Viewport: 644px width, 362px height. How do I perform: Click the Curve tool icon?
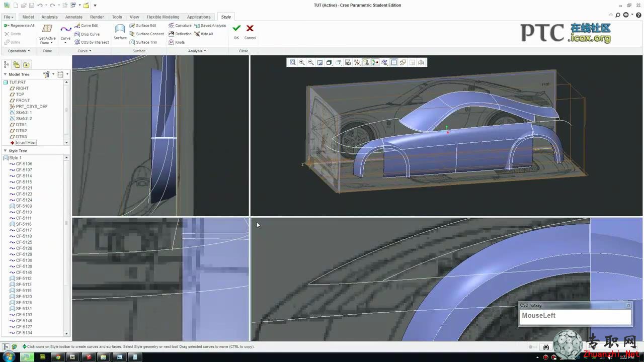point(65,29)
